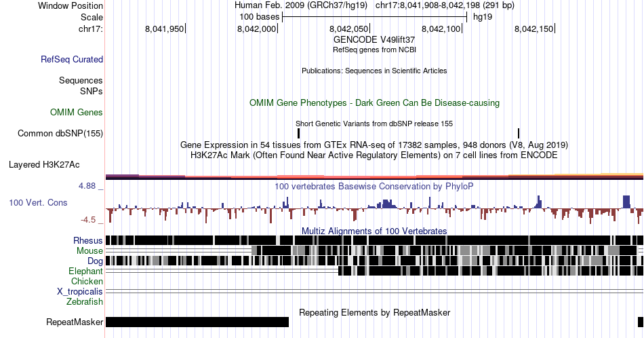Click the GENCODE V49lift37 track title
This screenshot has width=644, height=338.
[374, 39]
